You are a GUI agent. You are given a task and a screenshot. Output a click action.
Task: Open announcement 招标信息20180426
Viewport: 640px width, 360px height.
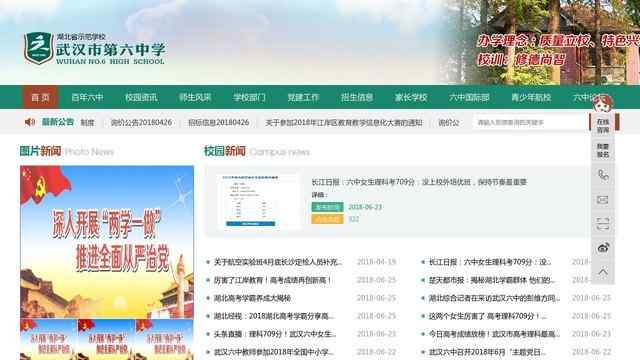point(218,122)
